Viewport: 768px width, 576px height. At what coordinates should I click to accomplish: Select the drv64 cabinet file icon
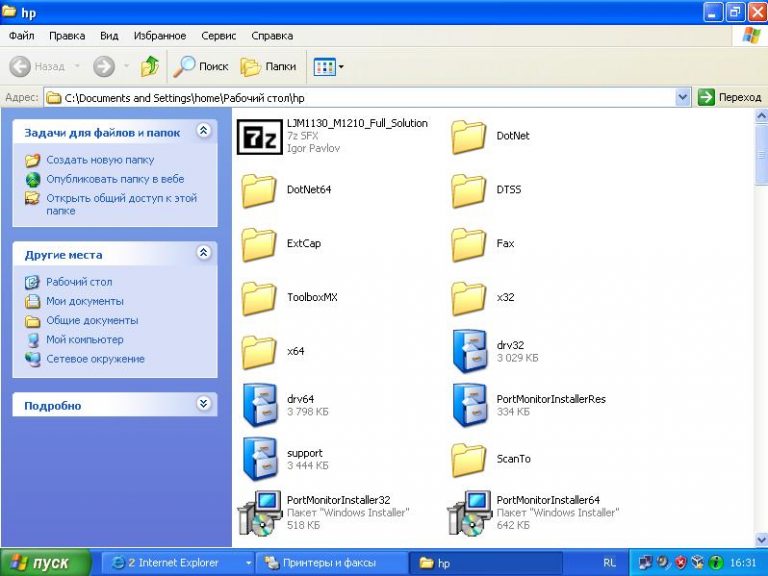click(x=260, y=405)
